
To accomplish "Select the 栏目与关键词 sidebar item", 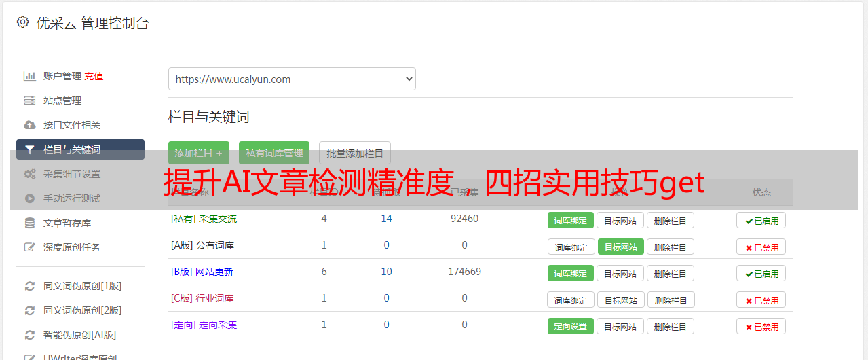I will click(80, 149).
